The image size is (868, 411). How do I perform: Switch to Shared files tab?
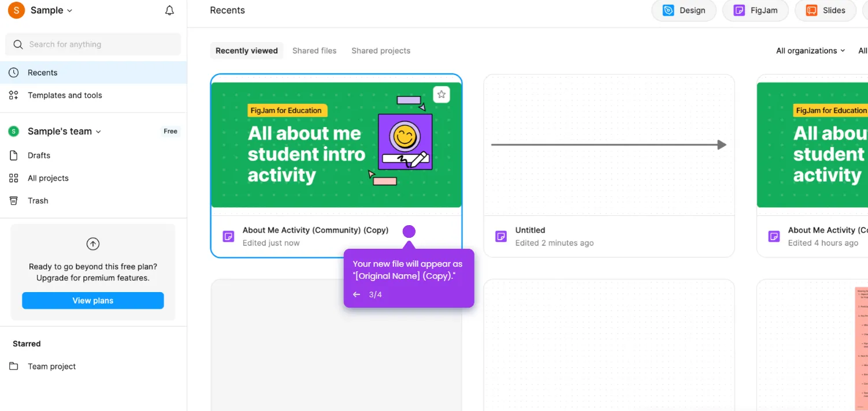coord(314,51)
